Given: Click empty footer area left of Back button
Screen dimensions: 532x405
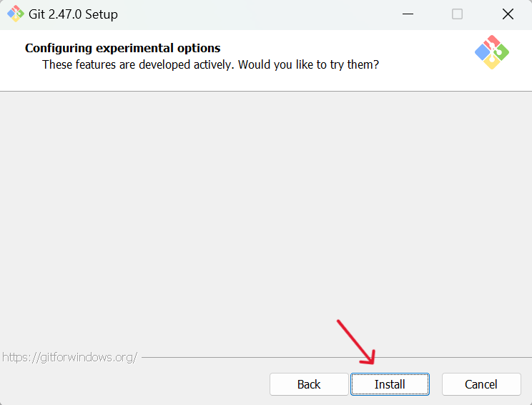Looking at the screenshot, I should 136,384.
